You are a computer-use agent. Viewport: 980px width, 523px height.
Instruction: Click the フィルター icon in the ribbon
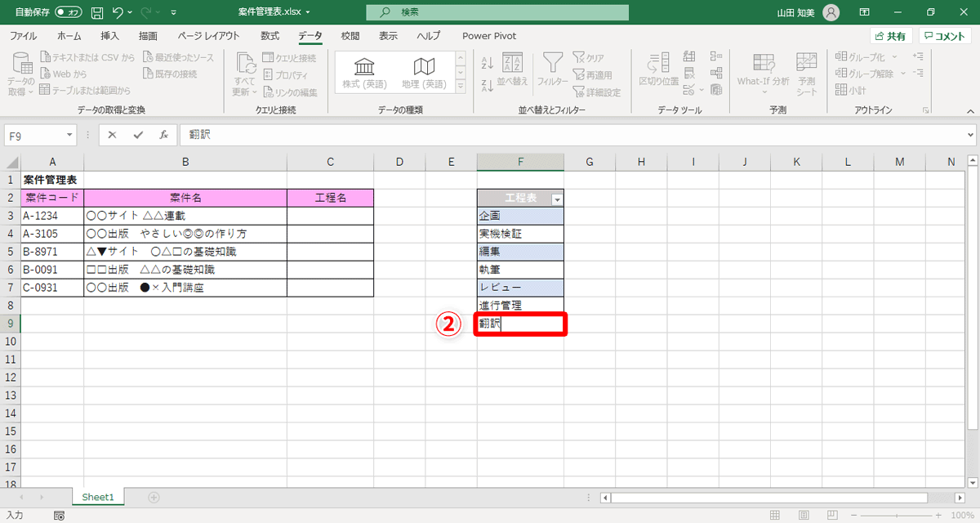(553, 72)
